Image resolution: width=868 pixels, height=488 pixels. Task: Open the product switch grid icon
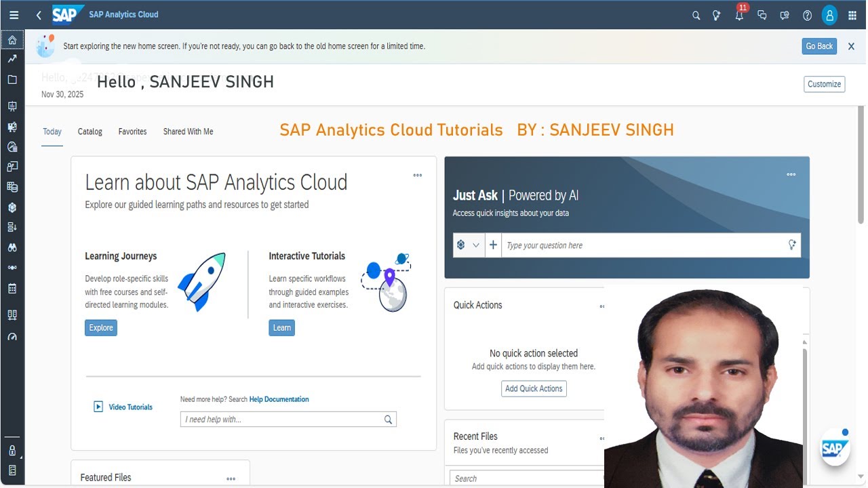pos(852,15)
